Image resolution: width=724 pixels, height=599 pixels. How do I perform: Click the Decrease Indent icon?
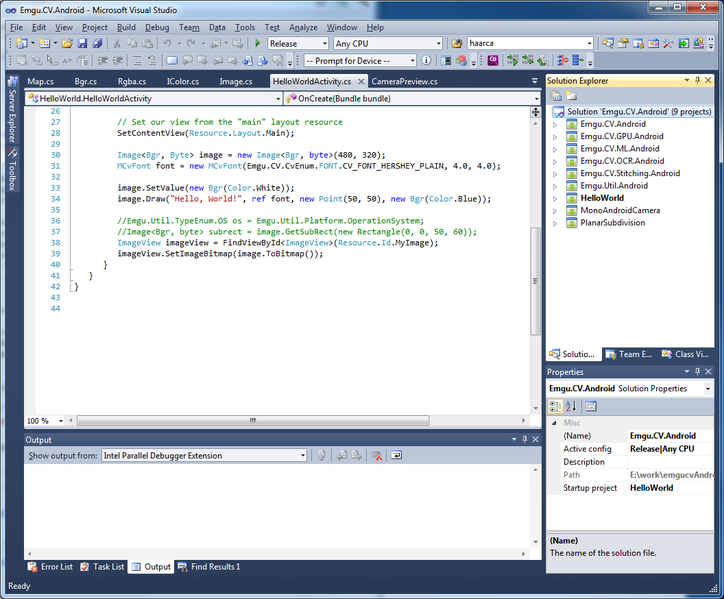pos(103,61)
